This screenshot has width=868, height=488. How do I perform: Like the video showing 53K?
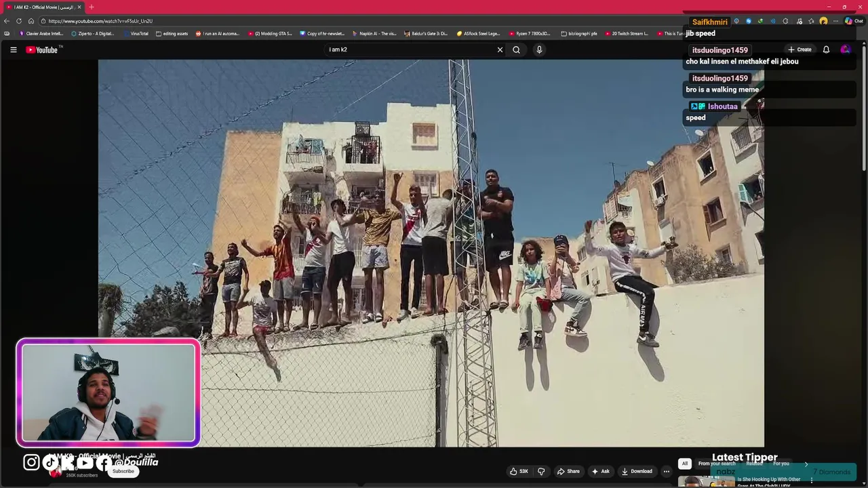(519, 471)
